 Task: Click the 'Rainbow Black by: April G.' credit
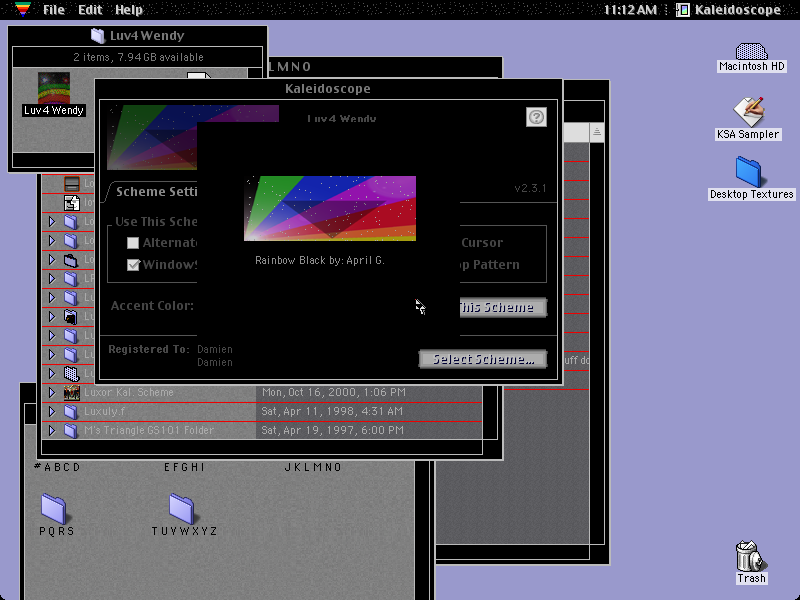(x=320, y=260)
